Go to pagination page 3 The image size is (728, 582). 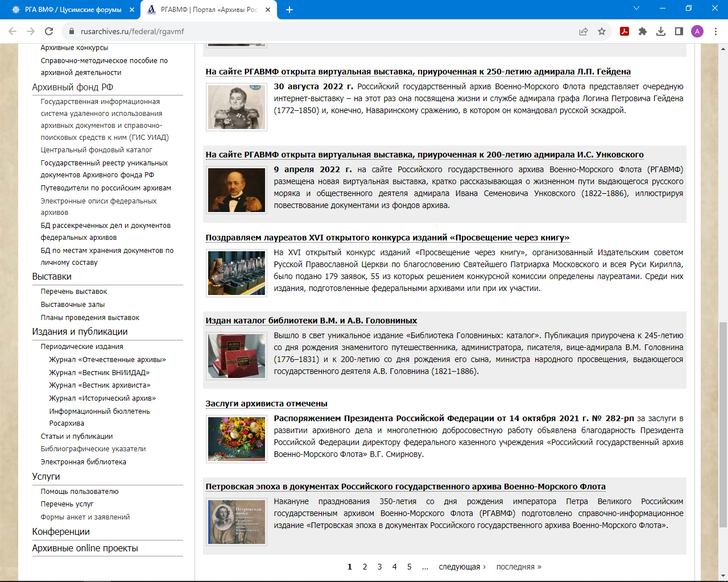point(379,567)
